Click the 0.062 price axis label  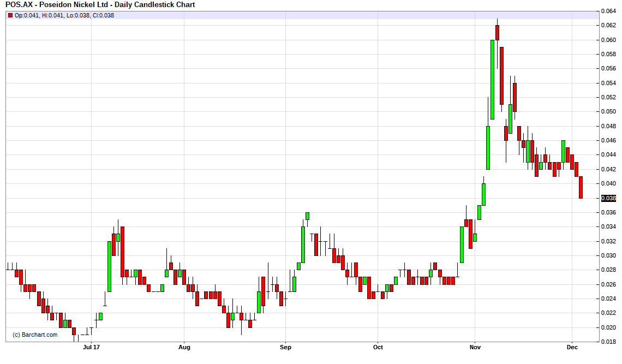point(608,26)
